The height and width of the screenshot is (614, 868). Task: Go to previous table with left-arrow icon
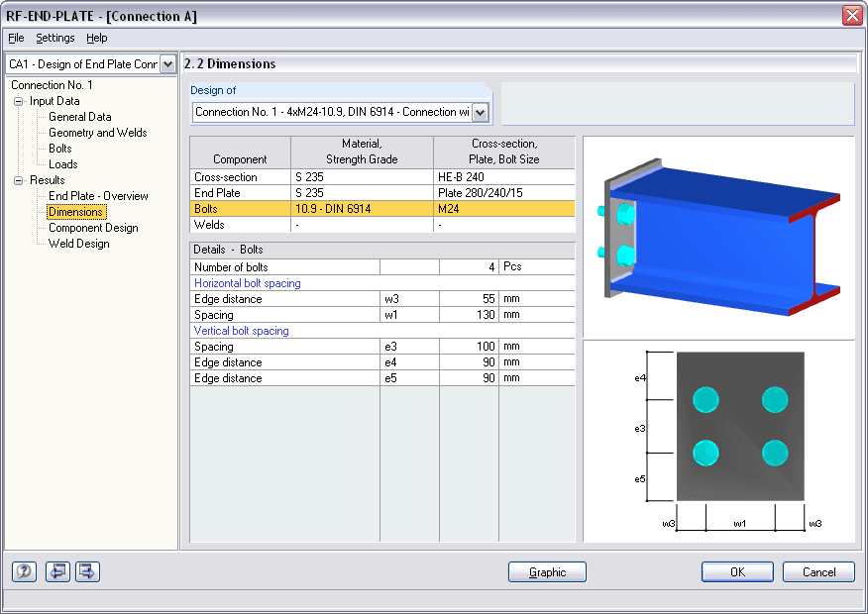(57, 571)
